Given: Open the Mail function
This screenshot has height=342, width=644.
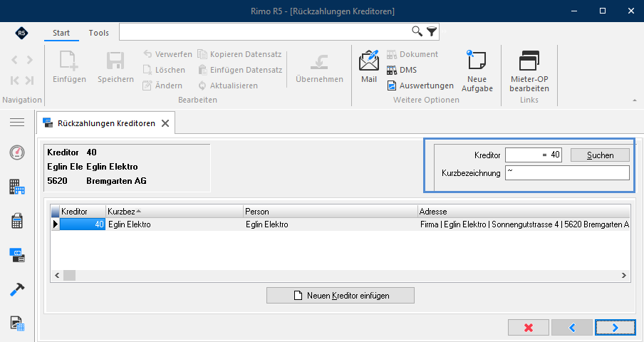Looking at the screenshot, I should tap(369, 66).
